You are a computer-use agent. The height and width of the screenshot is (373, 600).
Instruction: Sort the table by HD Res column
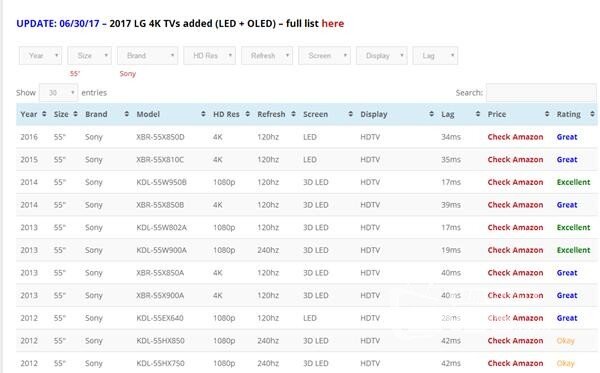tap(231, 114)
